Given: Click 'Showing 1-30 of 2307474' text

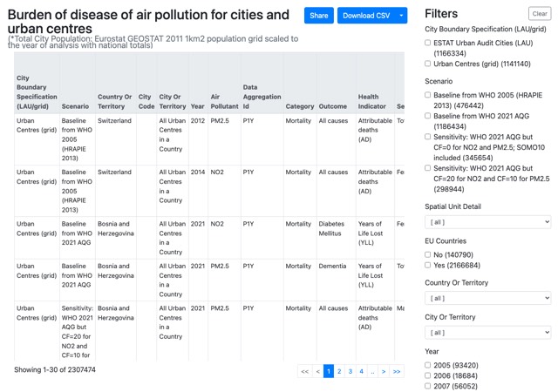Looking at the screenshot, I should pyautogui.click(x=55, y=369).
